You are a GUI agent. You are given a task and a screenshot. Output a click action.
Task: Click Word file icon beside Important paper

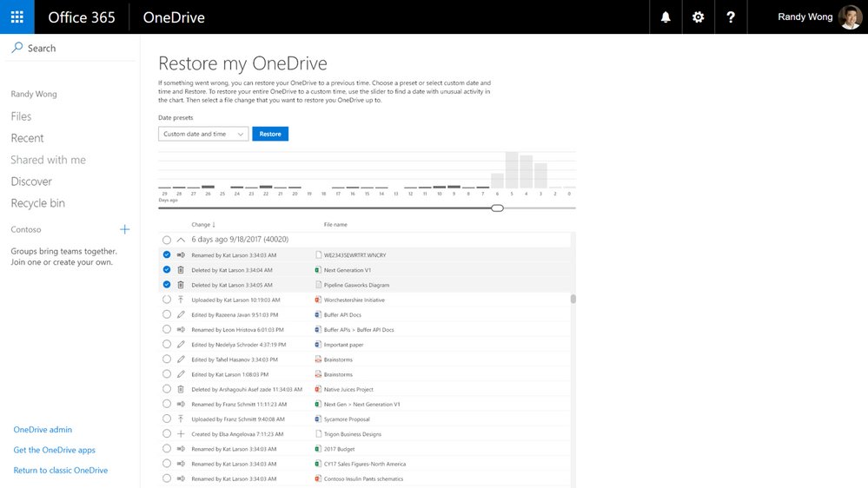click(x=318, y=345)
